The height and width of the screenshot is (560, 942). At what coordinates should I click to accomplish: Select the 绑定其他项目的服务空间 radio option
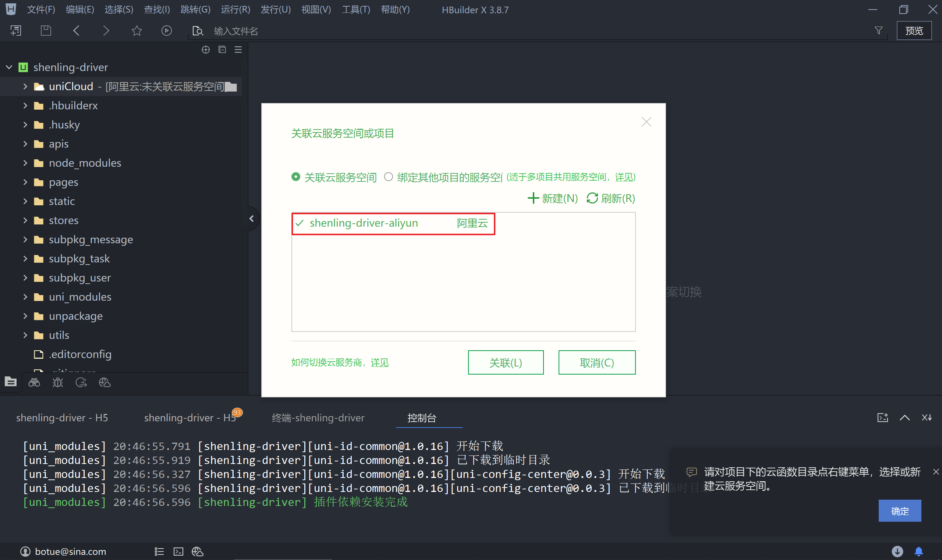point(388,177)
